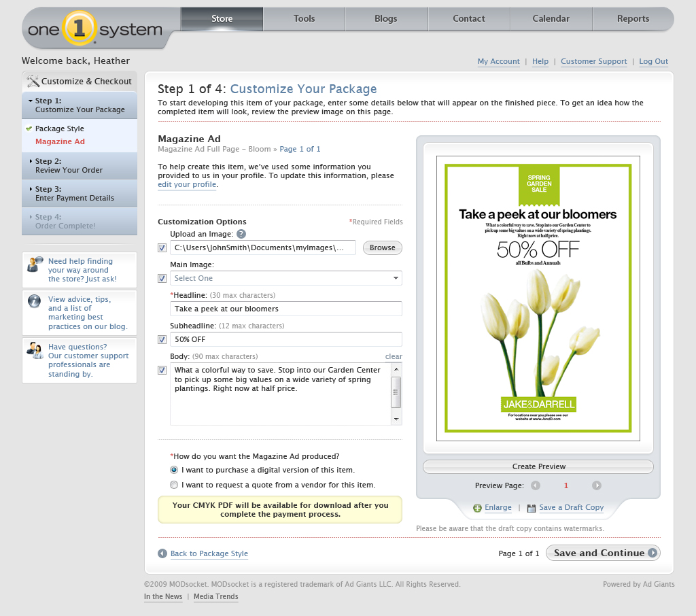Click the support staff icon beside Have questions
The width and height of the screenshot is (696, 616).
34,351
